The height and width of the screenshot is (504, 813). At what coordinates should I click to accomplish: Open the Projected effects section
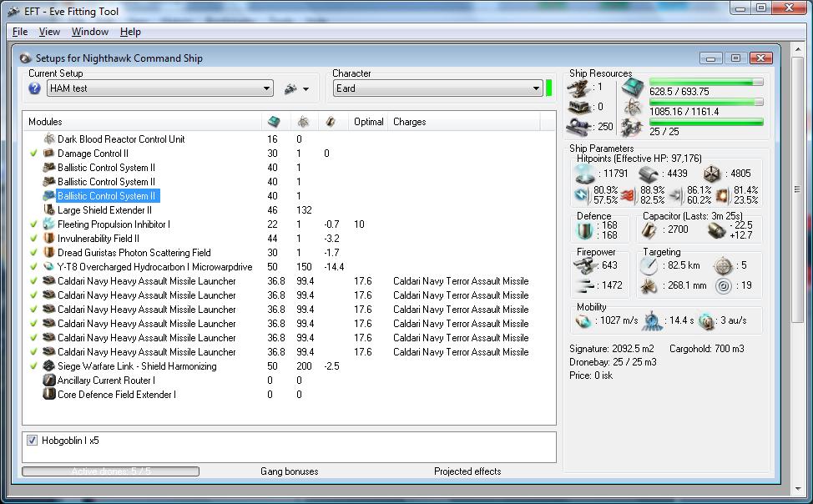(467, 471)
